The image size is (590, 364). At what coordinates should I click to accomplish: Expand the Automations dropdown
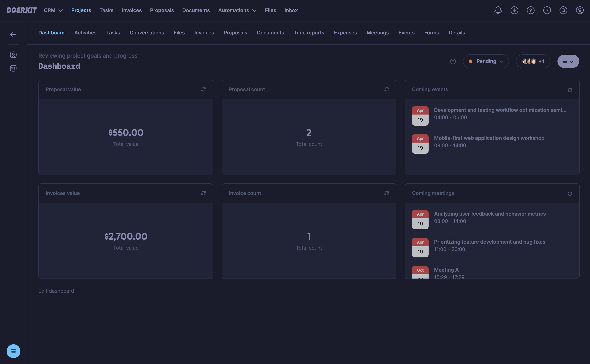(237, 10)
